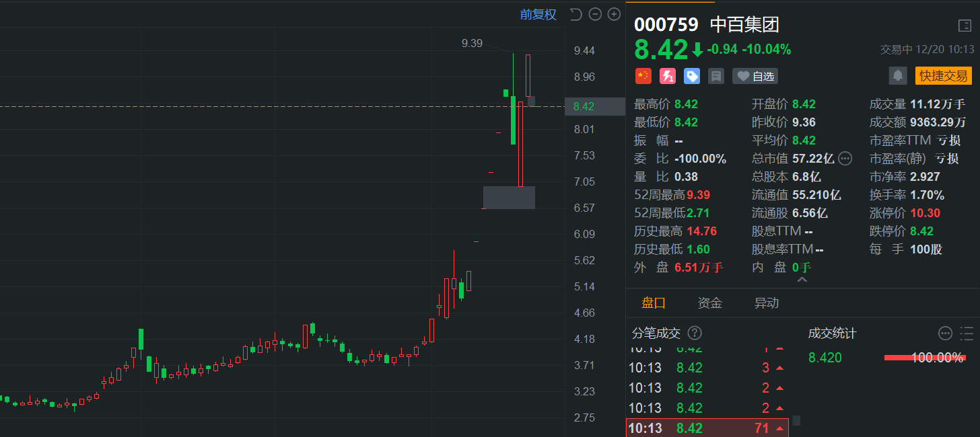Click the 昨收价 value 9.36

point(804,122)
